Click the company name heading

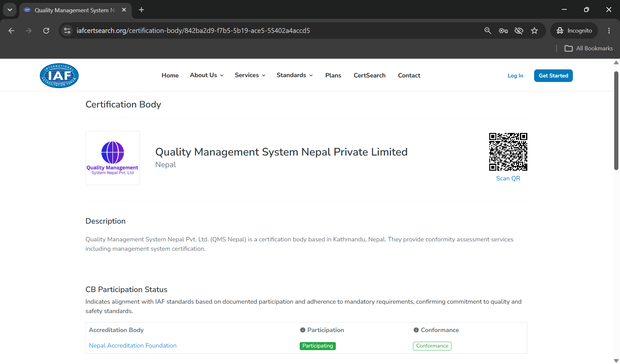pos(281,152)
